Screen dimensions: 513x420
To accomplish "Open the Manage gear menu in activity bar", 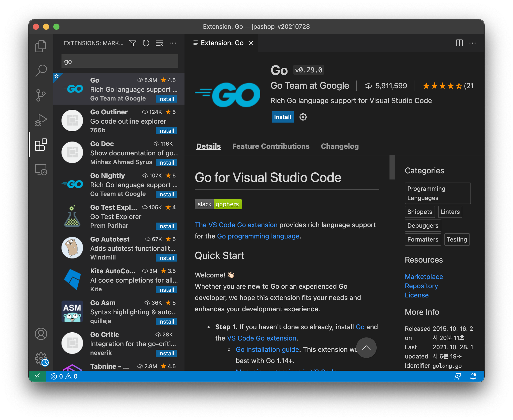I will 41,358.
